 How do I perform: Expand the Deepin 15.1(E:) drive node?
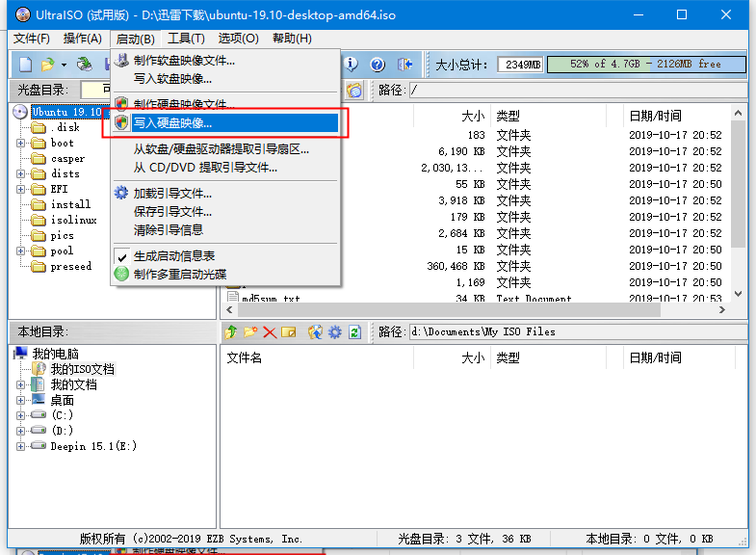(x=20, y=446)
